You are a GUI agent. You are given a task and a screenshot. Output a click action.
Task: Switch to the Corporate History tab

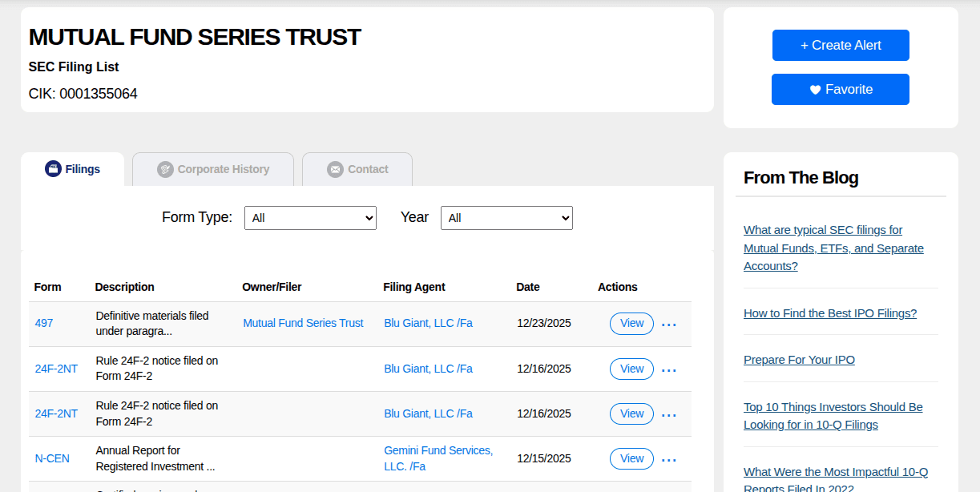(222, 169)
